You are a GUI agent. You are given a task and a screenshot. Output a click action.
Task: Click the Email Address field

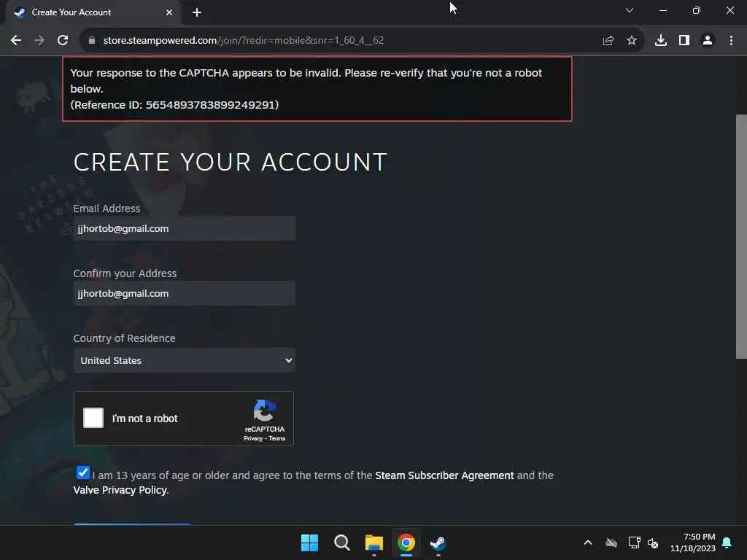click(185, 228)
